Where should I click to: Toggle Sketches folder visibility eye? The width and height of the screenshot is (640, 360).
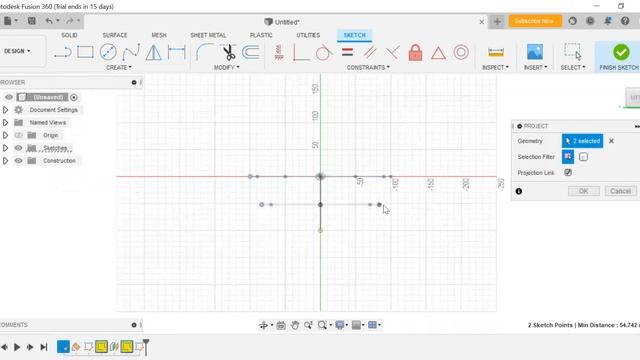click(18, 148)
